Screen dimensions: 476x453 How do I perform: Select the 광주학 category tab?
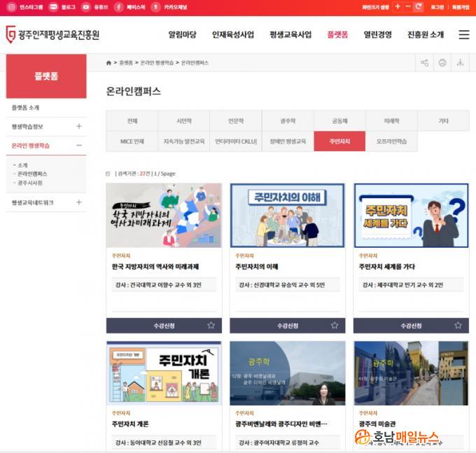click(x=288, y=120)
